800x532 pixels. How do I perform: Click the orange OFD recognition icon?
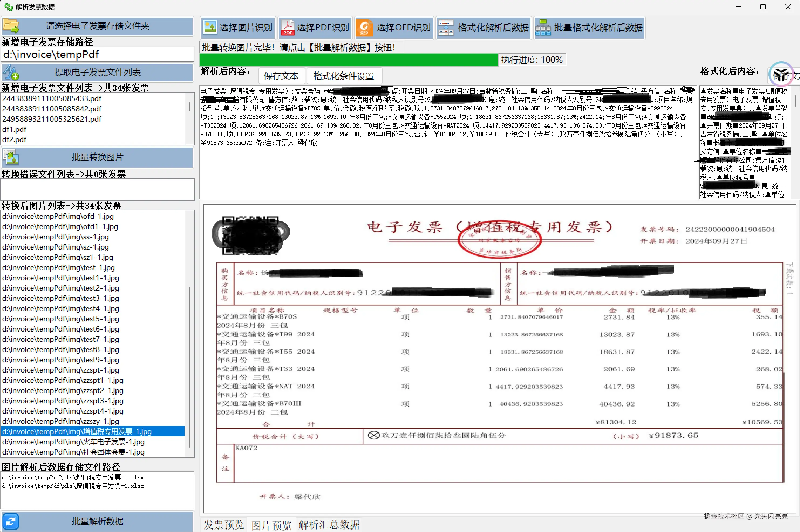(x=364, y=28)
